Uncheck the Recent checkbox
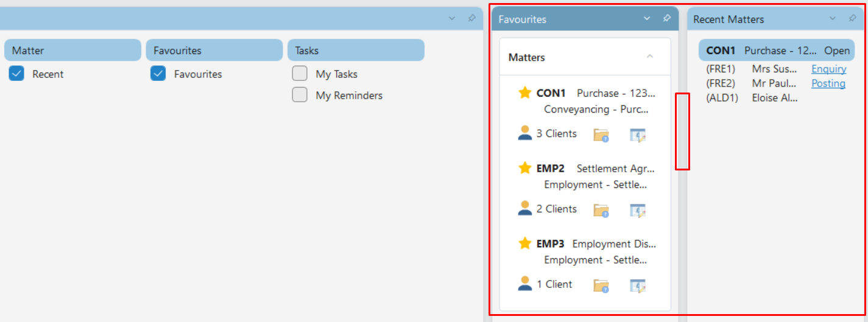The image size is (868, 322). tap(16, 74)
